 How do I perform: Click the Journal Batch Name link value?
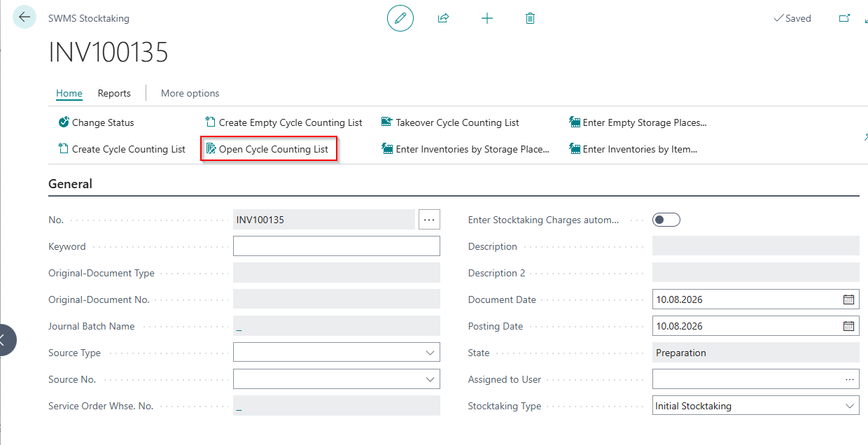click(239, 327)
